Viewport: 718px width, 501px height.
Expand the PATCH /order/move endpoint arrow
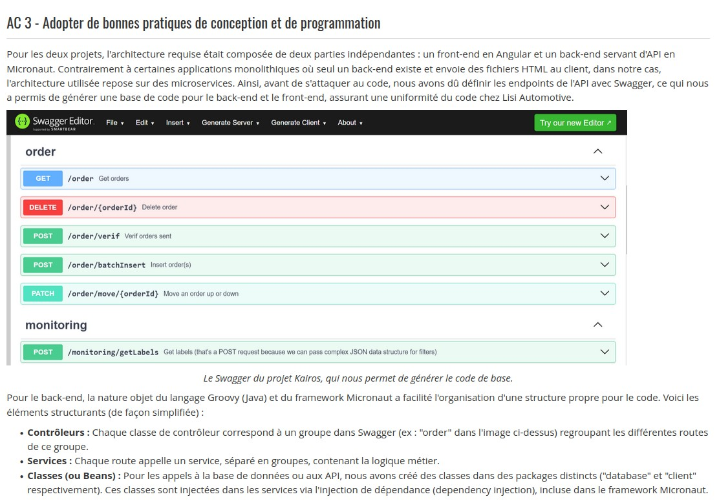tap(604, 293)
